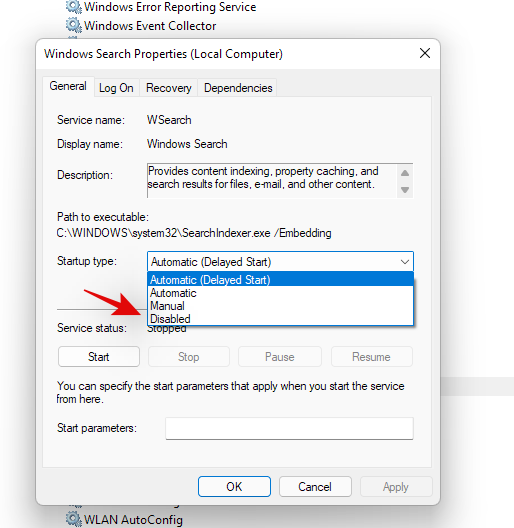
Task: Click the Start service button
Action: coord(99,357)
